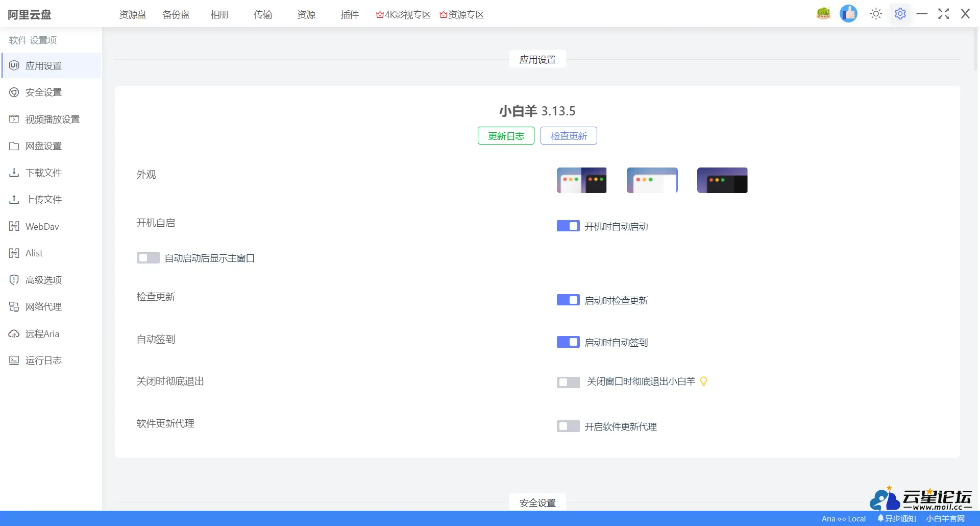Select the light theme thumbnail

click(x=652, y=180)
